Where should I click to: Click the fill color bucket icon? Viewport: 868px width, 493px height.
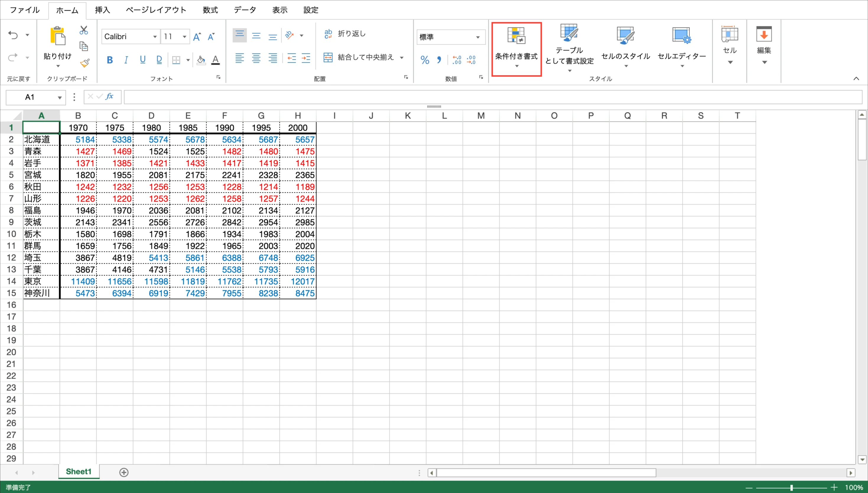[201, 60]
